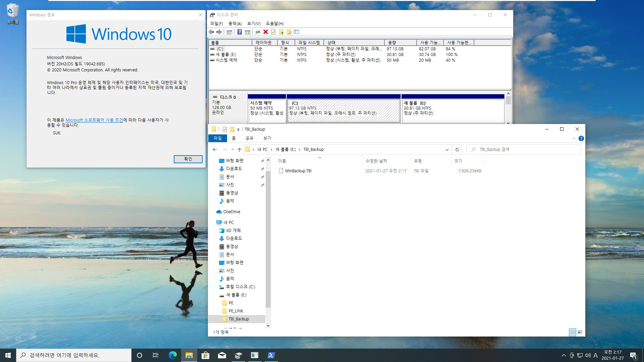This screenshot has width=644, height=362.
Task: Launch Microsoft Edge from taskbar
Action: click(172, 355)
